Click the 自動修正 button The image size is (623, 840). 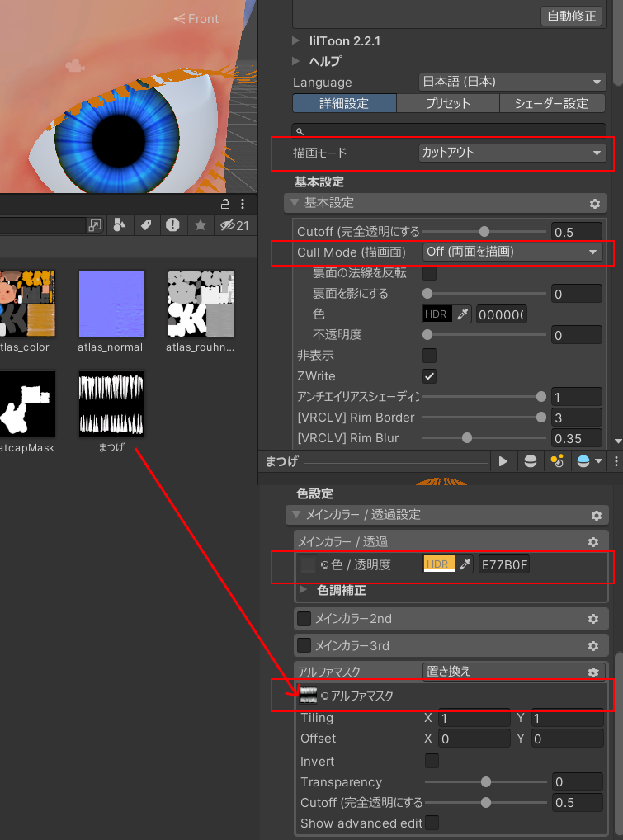click(x=571, y=16)
